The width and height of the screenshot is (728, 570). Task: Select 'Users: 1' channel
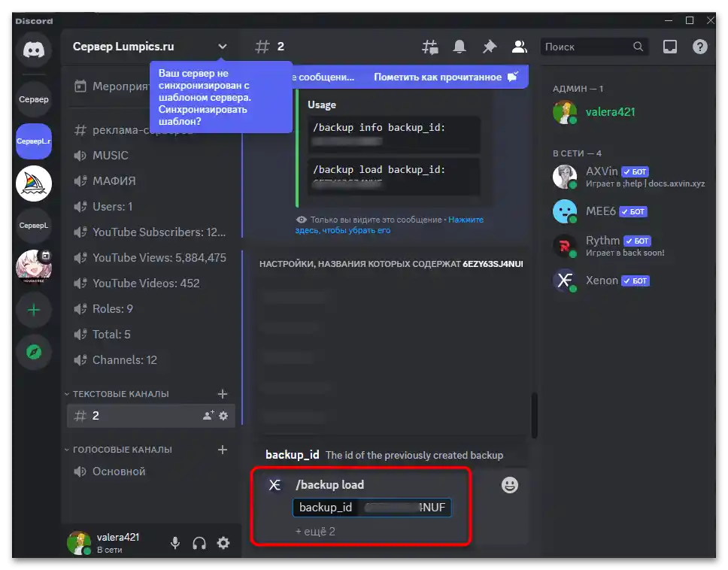pos(151,207)
